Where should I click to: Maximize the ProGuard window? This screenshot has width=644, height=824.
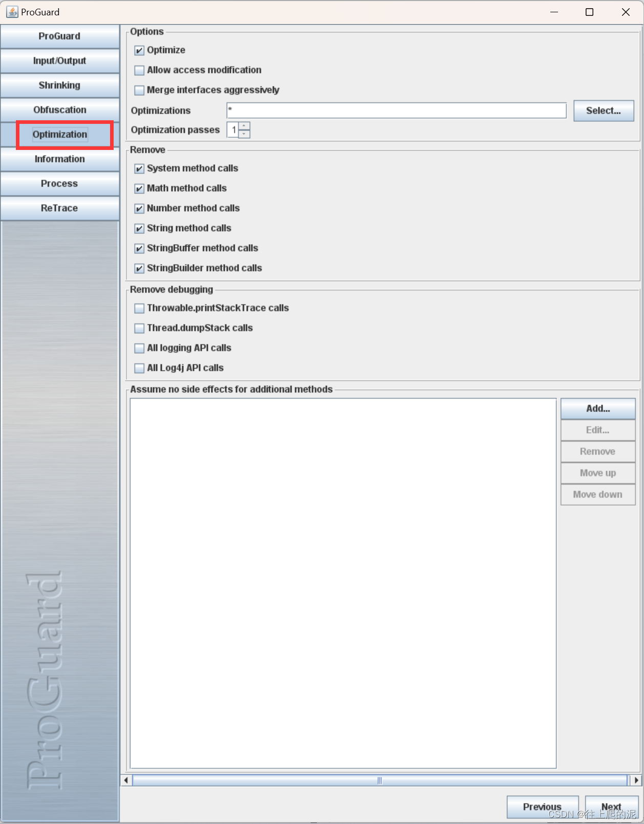tap(590, 12)
